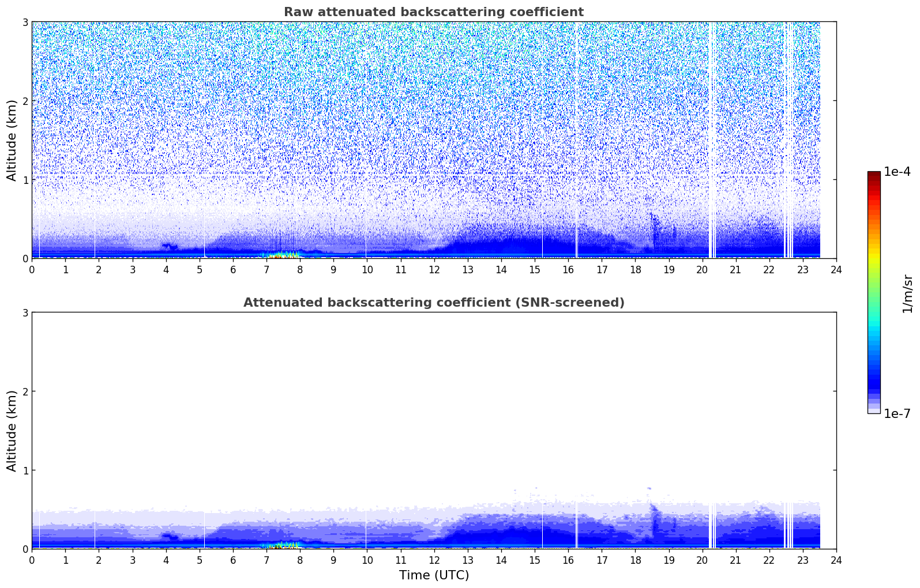Click altitude tick "2" on the SNR-screened plot
The height and width of the screenshot is (588, 920).
pos(25,391)
